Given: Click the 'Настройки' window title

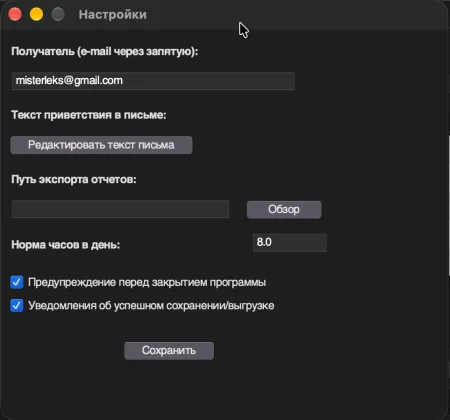Looking at the screenshot, I should 113,15.
